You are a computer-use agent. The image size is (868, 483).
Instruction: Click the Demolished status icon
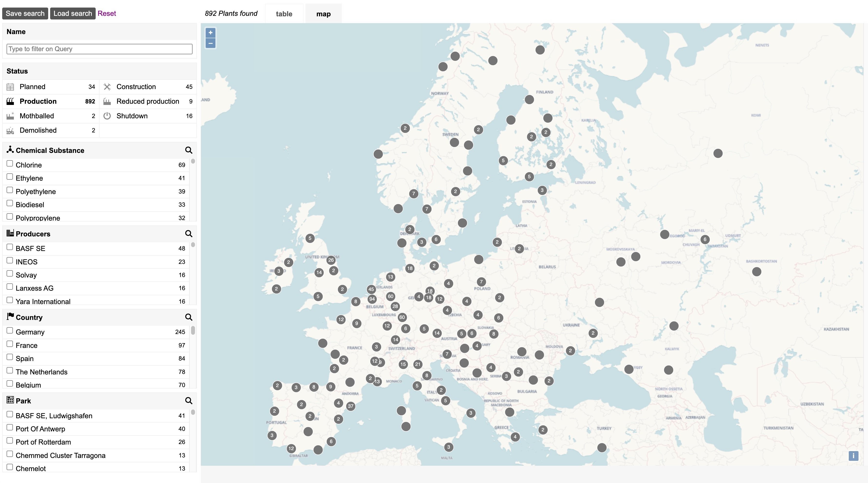pos(10,130)
